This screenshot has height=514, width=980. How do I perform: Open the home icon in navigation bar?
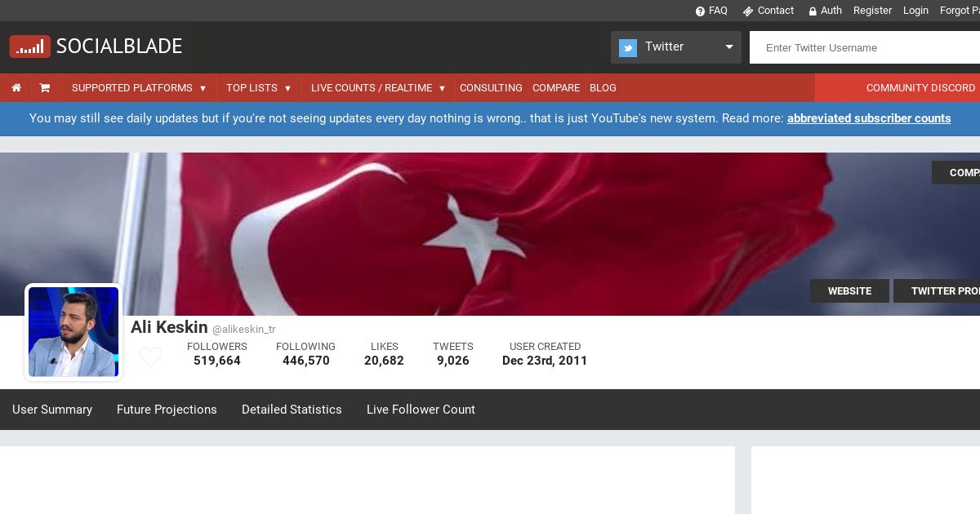pos(16,88)
